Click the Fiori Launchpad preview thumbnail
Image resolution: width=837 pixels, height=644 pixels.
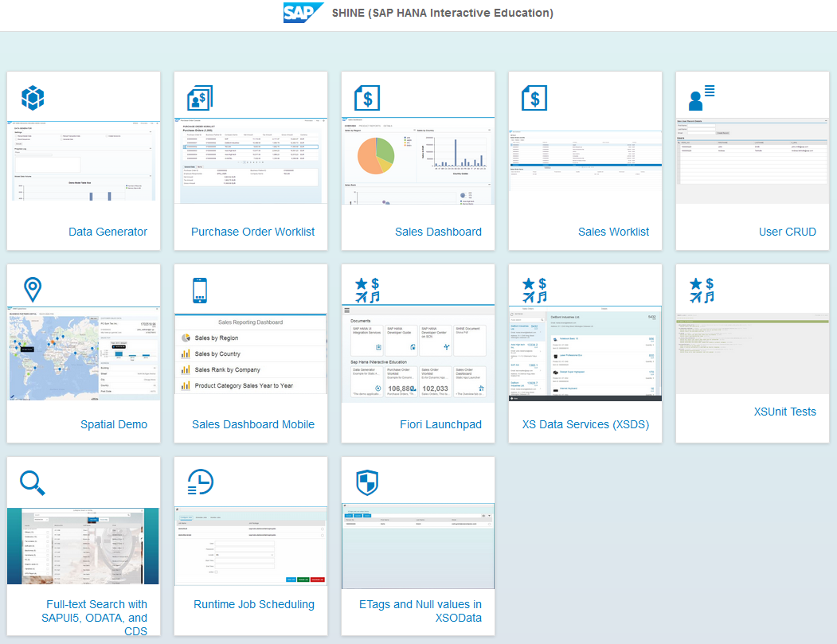pyautogui.click(x=418, y=353)
